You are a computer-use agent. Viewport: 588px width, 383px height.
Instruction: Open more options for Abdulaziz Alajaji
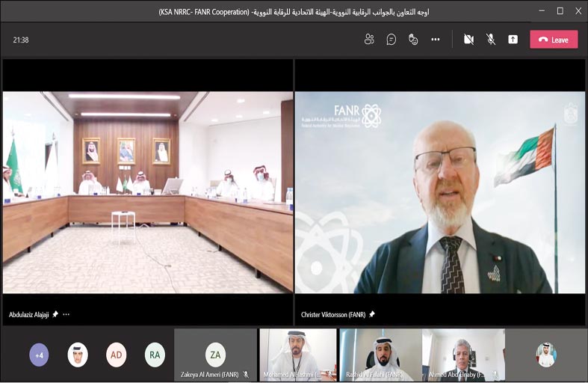point(66,314)
